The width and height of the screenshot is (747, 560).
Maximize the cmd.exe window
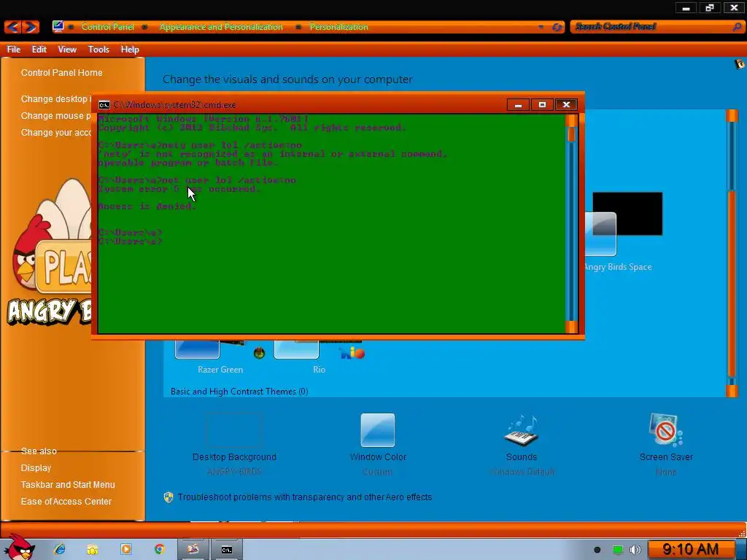pos(542,105)
